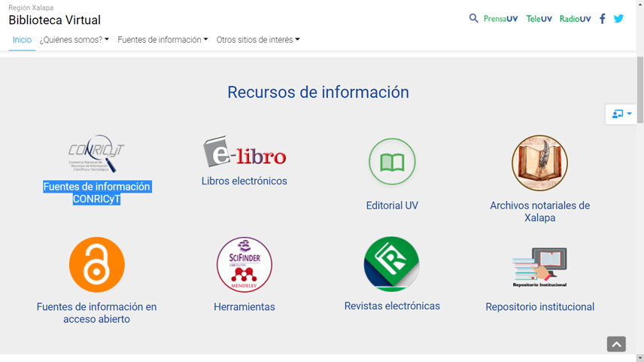The image size is (644, 362).
Task: Click the CONRICyT logo icon
Action: (x=96, y=157)
